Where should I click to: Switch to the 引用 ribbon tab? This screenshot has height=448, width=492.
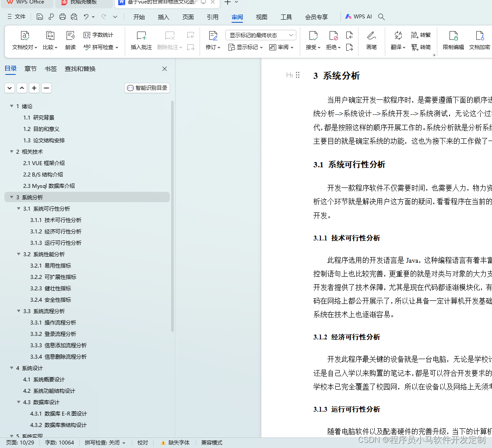pyautogui.click(x=212, y=17)
